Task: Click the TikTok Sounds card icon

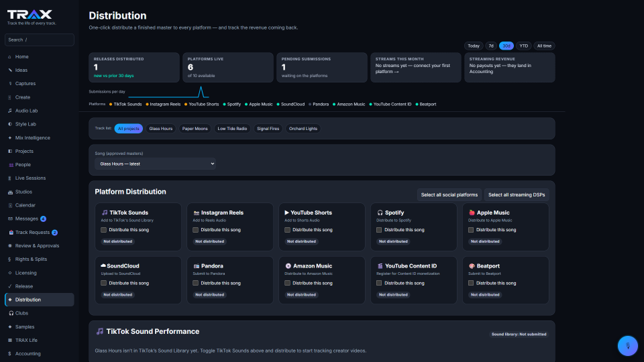Action: [105, 213]
